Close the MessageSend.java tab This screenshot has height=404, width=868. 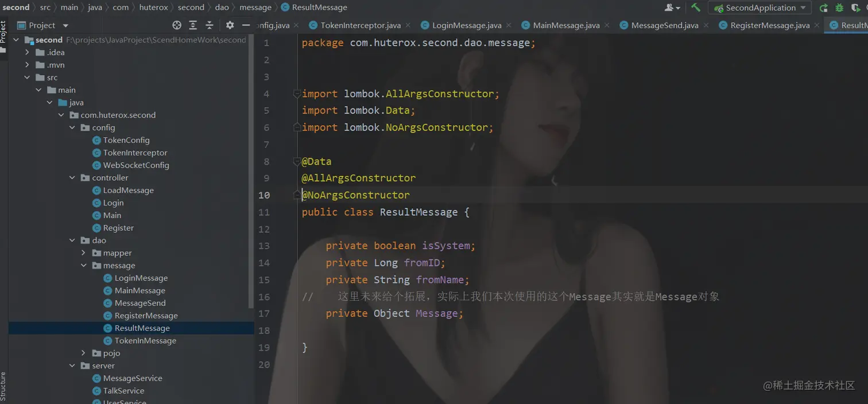[x=706, y=25]
